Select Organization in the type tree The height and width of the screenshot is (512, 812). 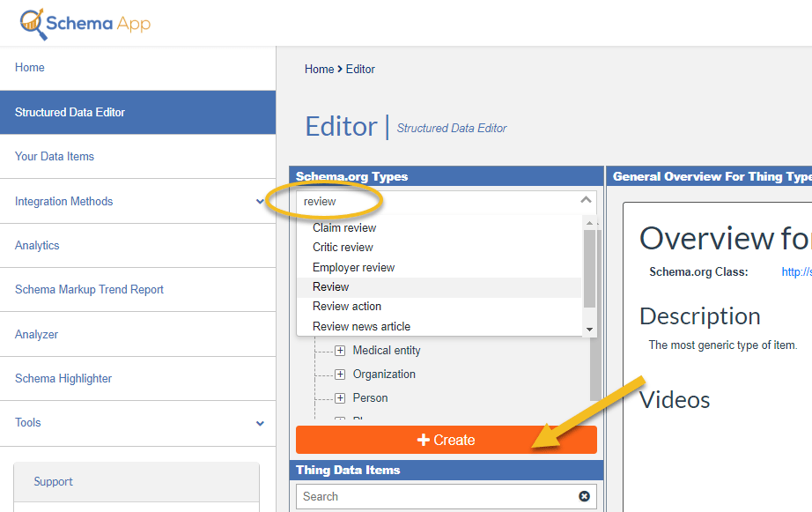point(384,375)
